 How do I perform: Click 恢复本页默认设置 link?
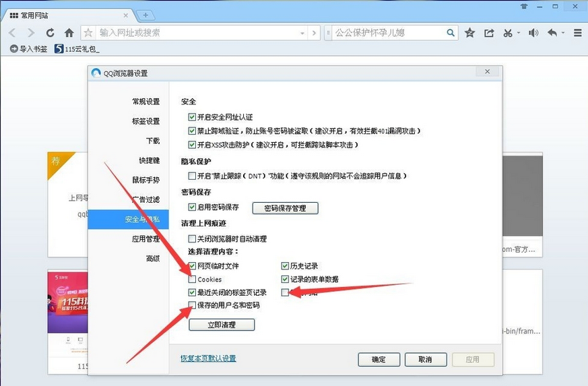tap(208, 358)
